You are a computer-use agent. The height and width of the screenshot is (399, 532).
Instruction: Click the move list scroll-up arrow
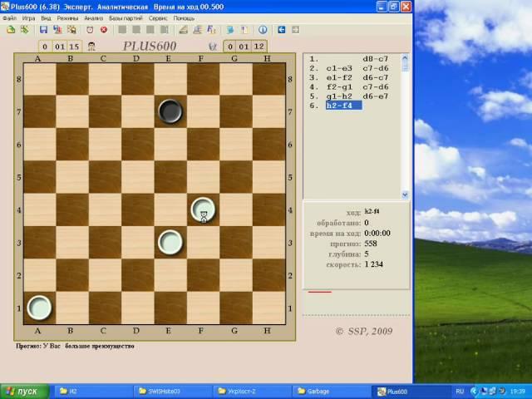[405, 58]
